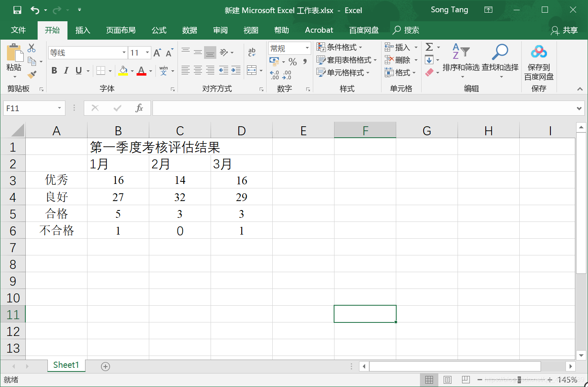Click the Clear eraser icon
This screenshot has width=588, height=387.
[429, 72]
